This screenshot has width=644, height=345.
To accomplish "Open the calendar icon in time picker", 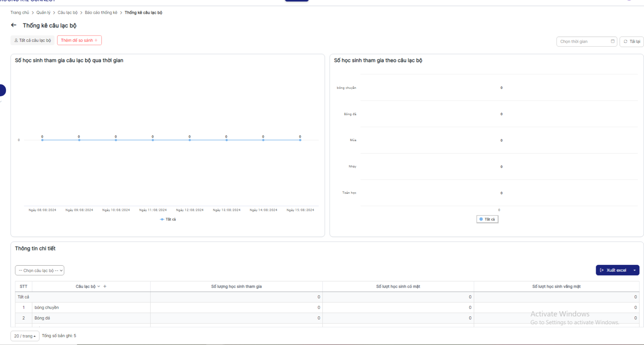I will (x=613, y=41).
